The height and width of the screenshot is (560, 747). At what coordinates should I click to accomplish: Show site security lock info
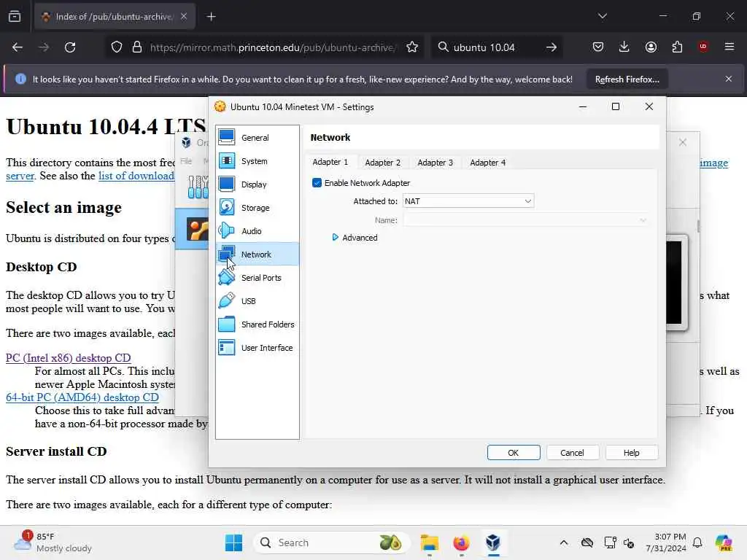[x=137, y=47]
